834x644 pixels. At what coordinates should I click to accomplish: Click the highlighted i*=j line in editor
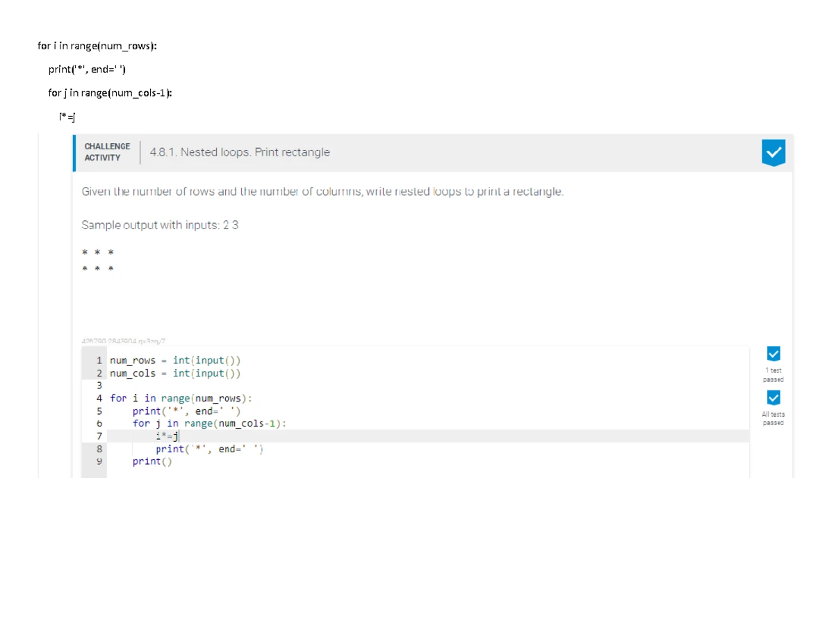[167, 436]
